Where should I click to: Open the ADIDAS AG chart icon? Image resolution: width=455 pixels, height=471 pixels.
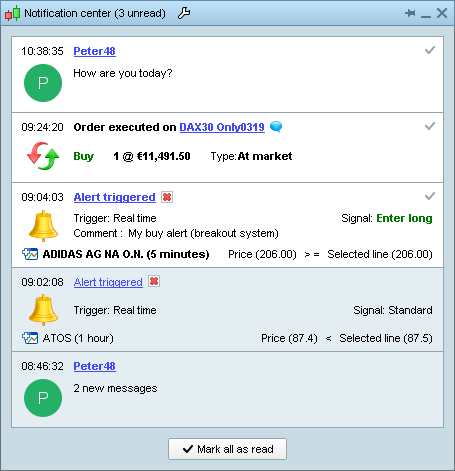click(30, 254)
